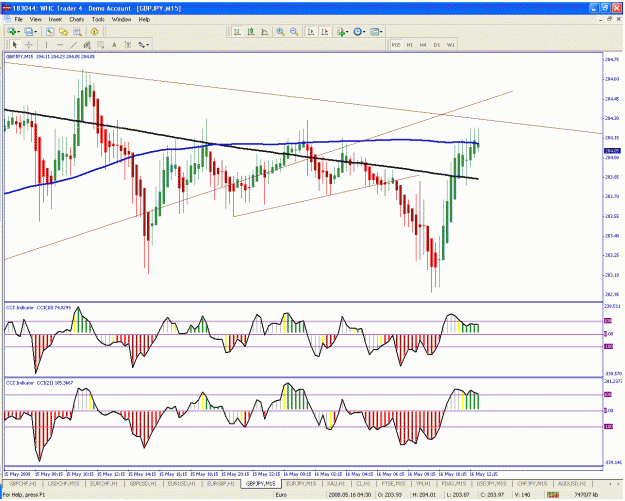This screenshot has height=501, width=625.
Task: Switch to EURCHF,H1 chart tab
Action: tap(104, 484)
